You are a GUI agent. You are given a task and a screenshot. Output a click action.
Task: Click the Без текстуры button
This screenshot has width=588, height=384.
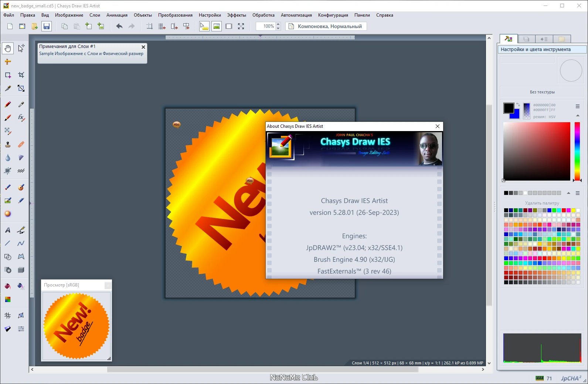click(542, 92)
